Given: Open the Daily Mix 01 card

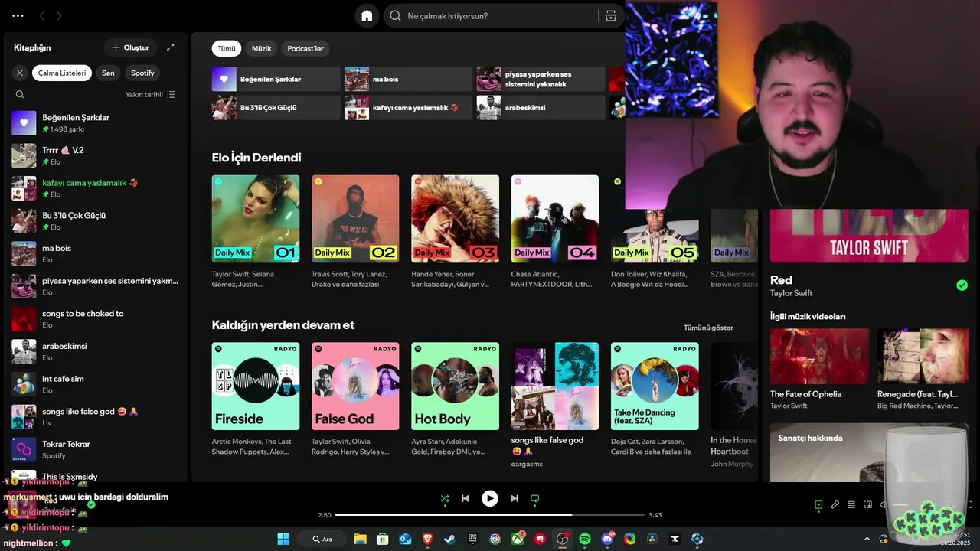Looking at the screenshot, I should point(256,233).
